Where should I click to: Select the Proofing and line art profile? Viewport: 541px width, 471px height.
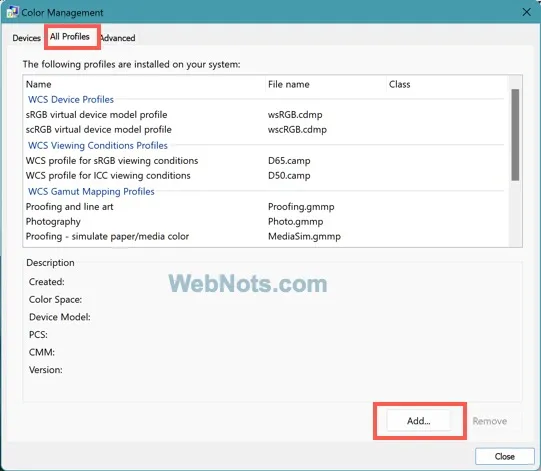pos(266,207)
